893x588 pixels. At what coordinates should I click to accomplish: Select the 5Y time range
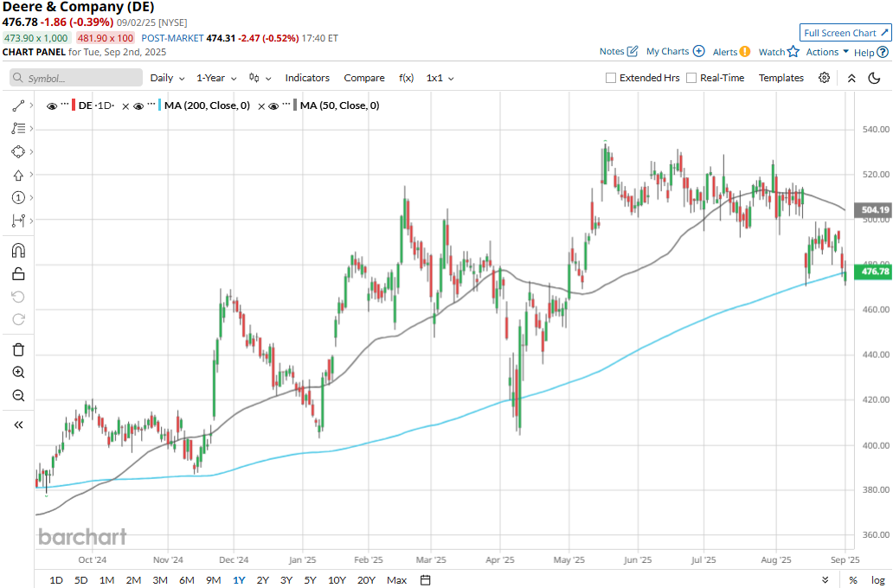click(x=310, y=580)
